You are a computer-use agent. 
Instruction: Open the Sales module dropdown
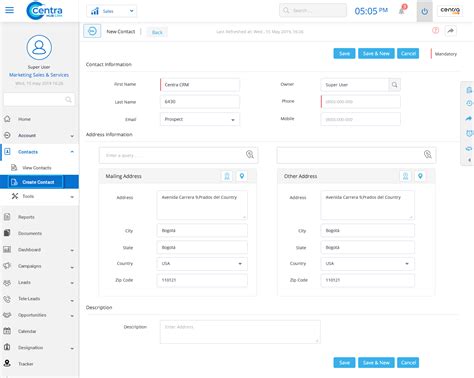(x=111, y=11)
